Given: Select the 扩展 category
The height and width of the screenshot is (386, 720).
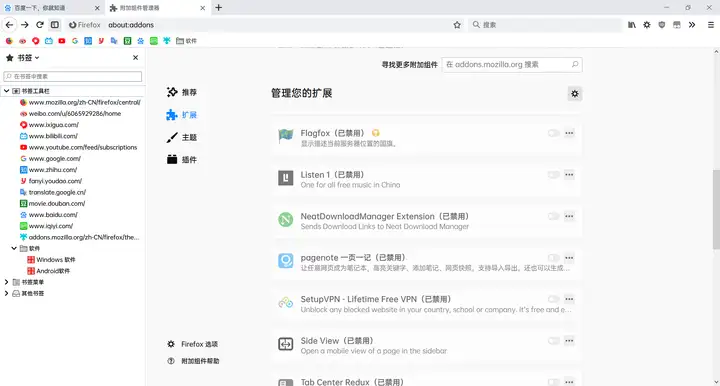Looking at the screenshot, I should 182,115.
